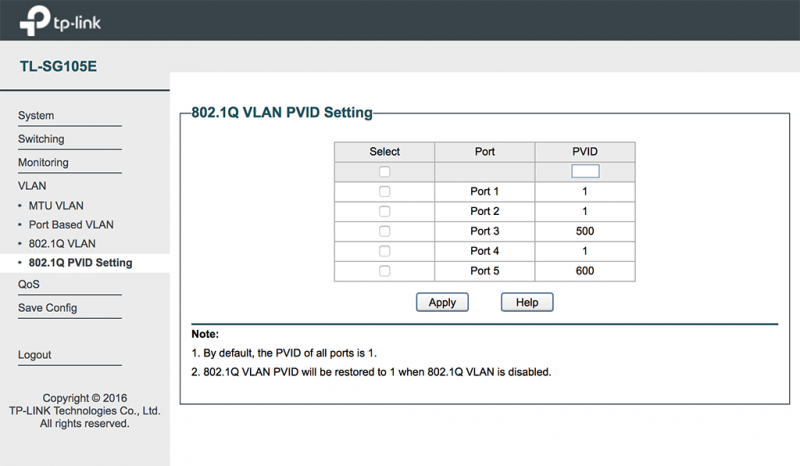This screenshot has height=466, width=800.
Task: Click PVID value 500 for Port 3
Action: click(585, 231)
